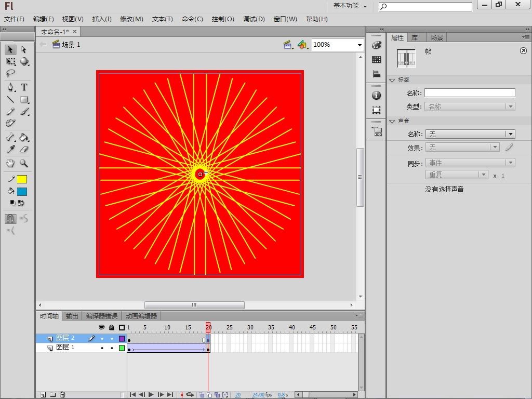Pick the Paint Bucket tool

tap(24, 138)
